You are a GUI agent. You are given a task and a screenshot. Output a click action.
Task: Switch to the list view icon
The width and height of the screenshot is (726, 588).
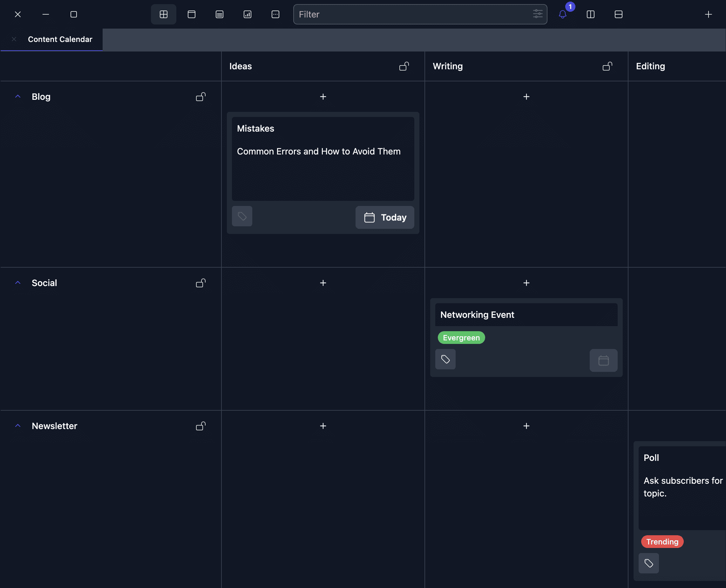pyautogui.click(x=220, y=14)
